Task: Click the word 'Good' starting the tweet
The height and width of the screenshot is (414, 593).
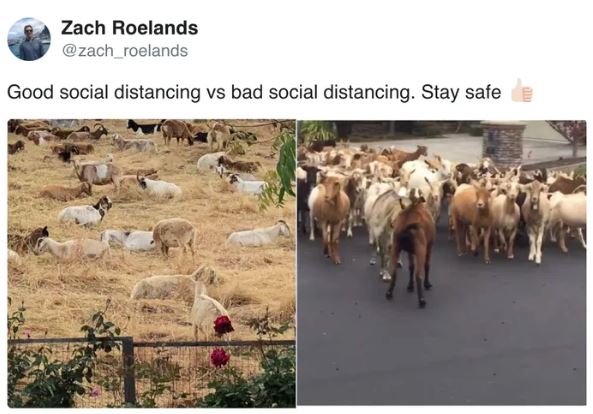Action: pyautogui.click(x=31, y=92)
